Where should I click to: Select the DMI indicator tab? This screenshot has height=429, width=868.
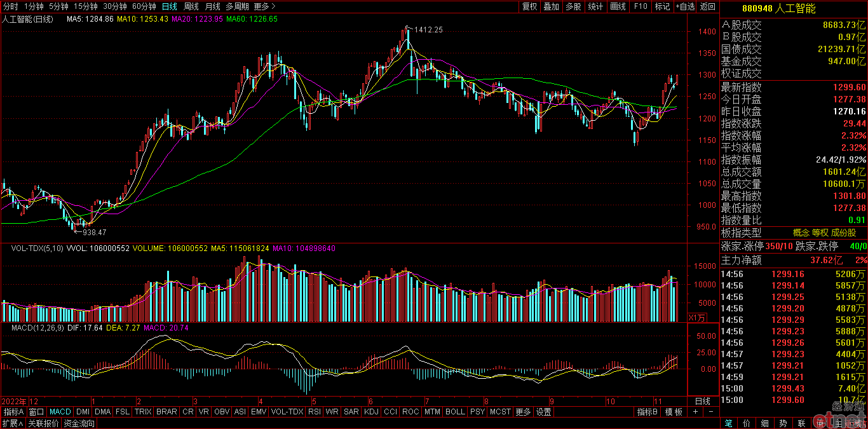tap(83, 412)
